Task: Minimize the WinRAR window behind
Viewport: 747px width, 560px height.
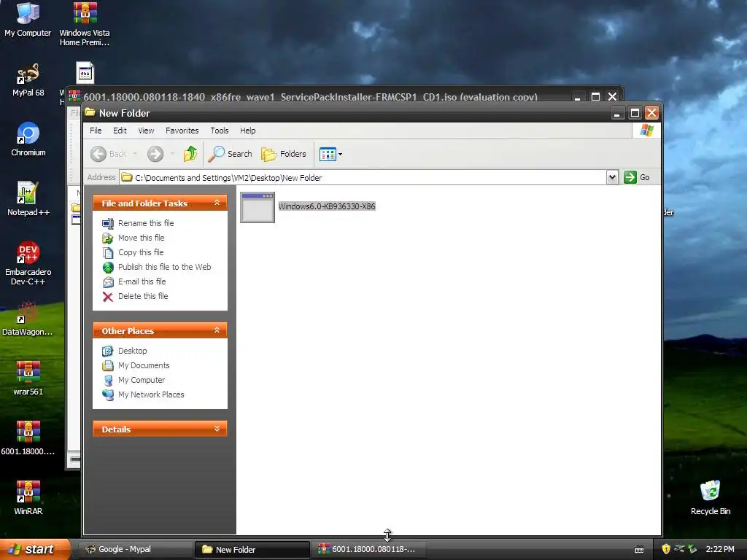Action: (578, 97)
